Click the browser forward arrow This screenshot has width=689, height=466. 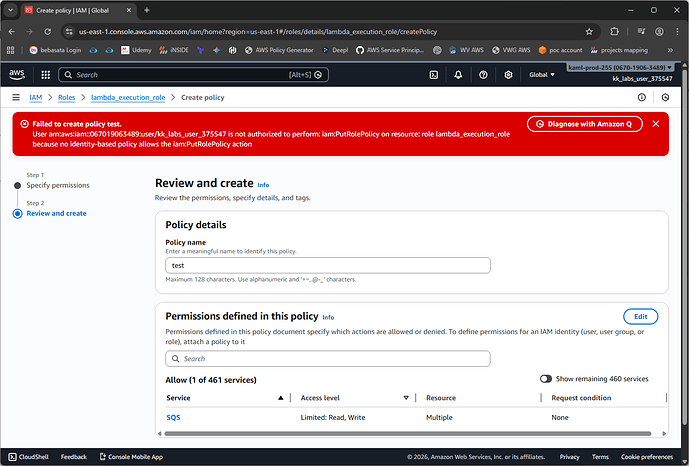(x=29, y=32)
